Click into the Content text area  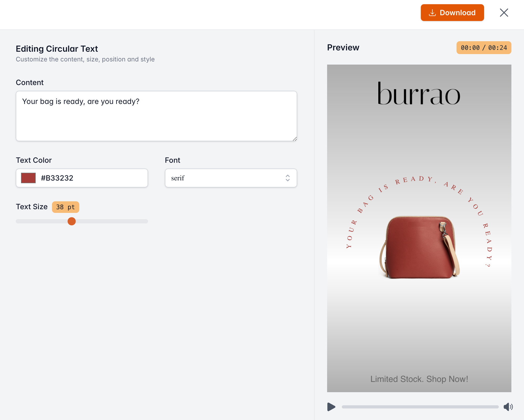[156, 116]
